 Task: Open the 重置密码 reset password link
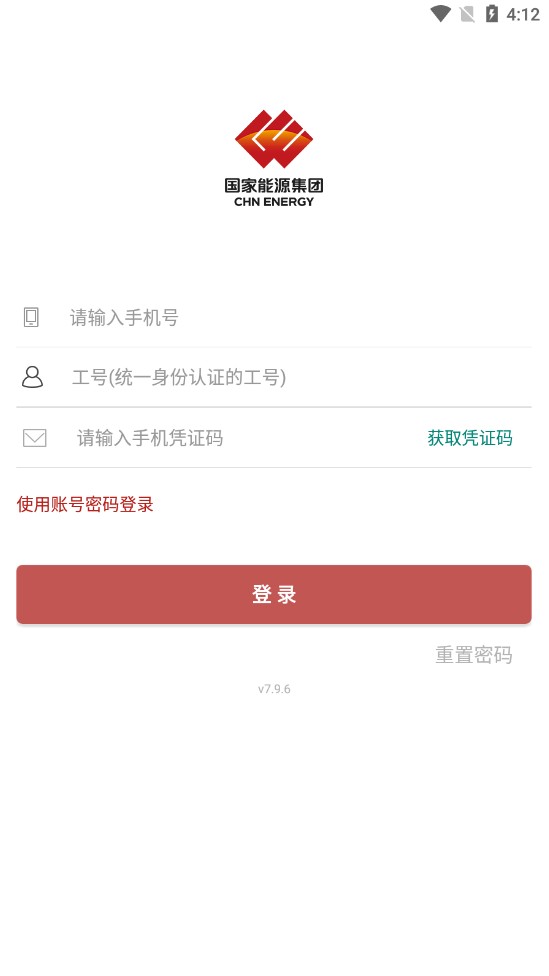click(x=474, y=655)
